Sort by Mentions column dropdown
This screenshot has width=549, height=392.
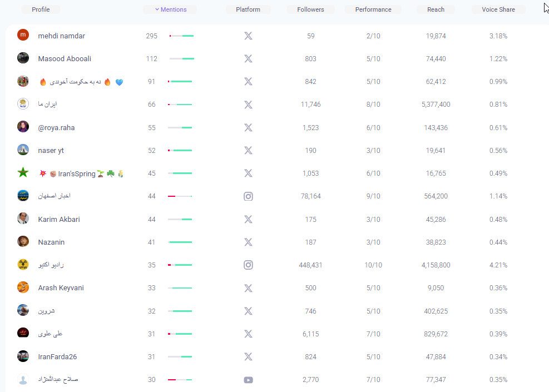pyautogui.click(x=170, y=9)
